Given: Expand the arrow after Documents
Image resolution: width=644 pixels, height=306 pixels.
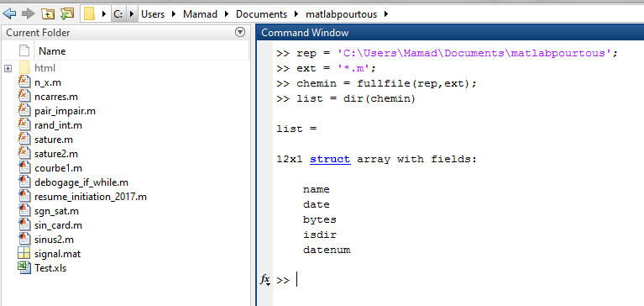Looking at the screenshot, I should click(x=297, y=14).
